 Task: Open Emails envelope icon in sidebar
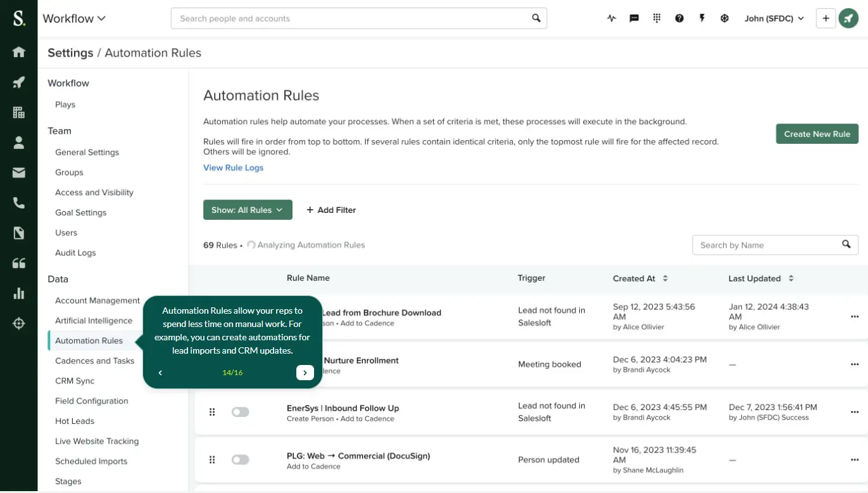click(x=19, y=172)
